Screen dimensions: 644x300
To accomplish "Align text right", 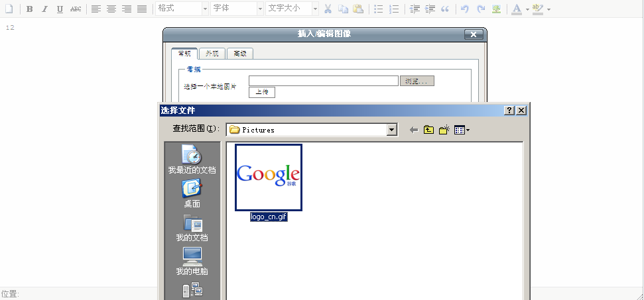I will tap(127, 9).
